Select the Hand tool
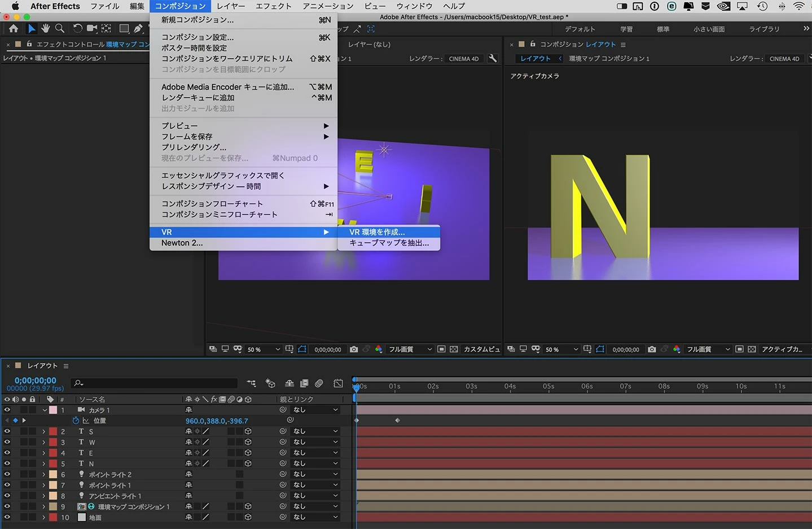 point(46,28)
